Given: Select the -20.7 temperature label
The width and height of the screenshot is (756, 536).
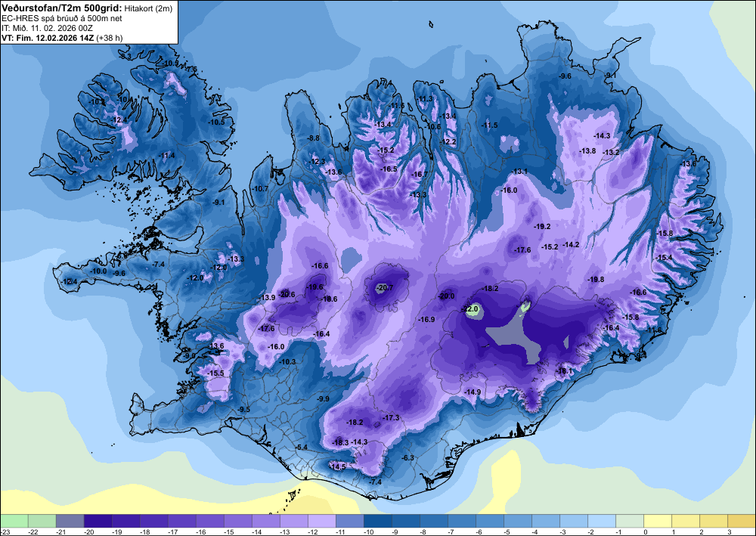Looking at the screenshot, I should pos(386,288).
